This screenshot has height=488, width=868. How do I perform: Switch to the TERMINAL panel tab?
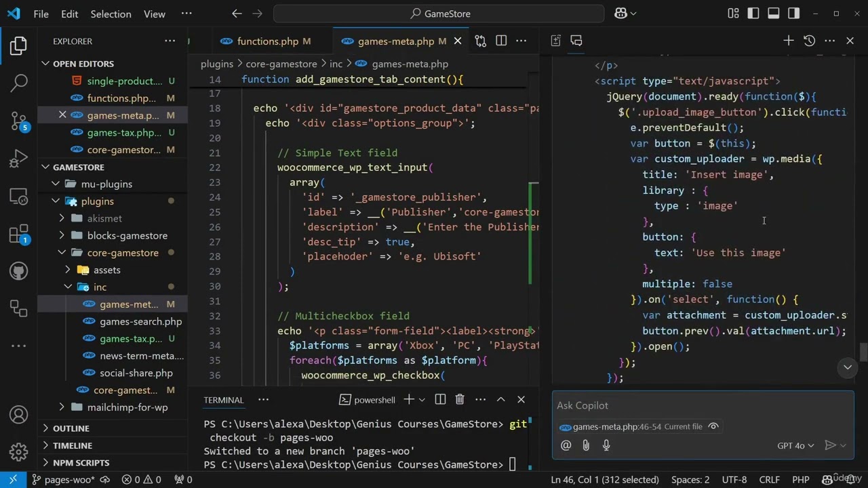[x=223, y=400]
